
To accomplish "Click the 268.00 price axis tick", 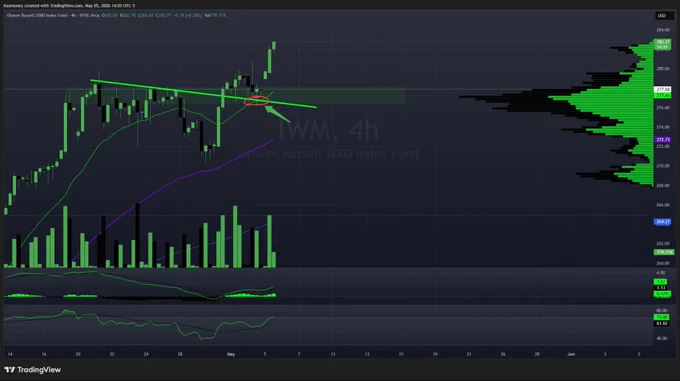I will [662, 185].
